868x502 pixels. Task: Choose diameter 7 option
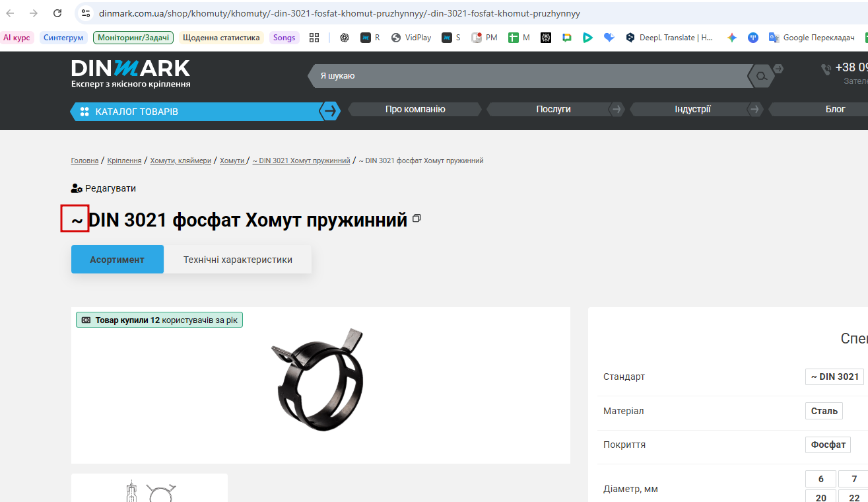(853, 479)
